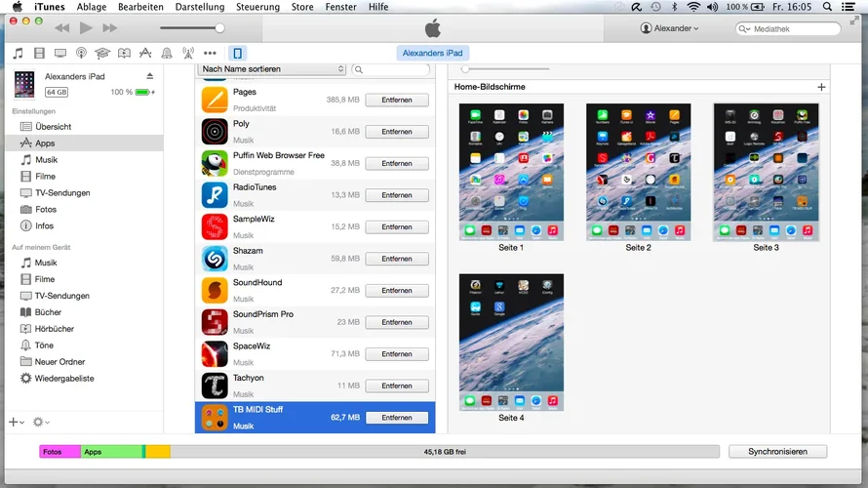
Task: Open the TV shows library icon
Action: (x=60, y=53)
